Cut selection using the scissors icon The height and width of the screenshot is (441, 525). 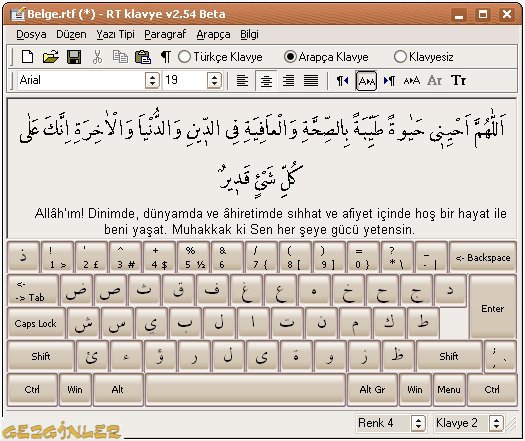pos(97,57)
